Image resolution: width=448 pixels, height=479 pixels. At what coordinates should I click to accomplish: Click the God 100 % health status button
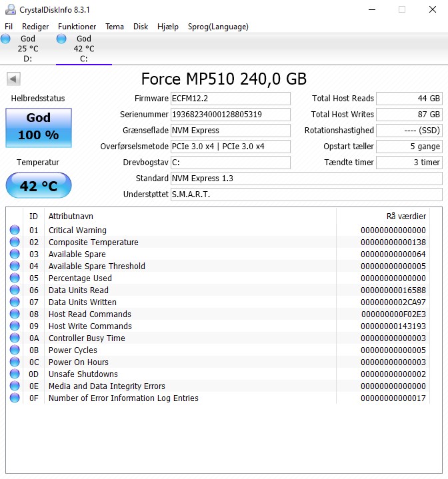(38, 127)
